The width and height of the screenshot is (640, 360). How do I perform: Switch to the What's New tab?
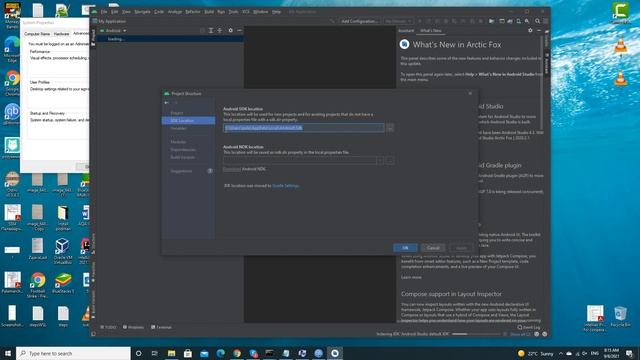click(431, 31)
